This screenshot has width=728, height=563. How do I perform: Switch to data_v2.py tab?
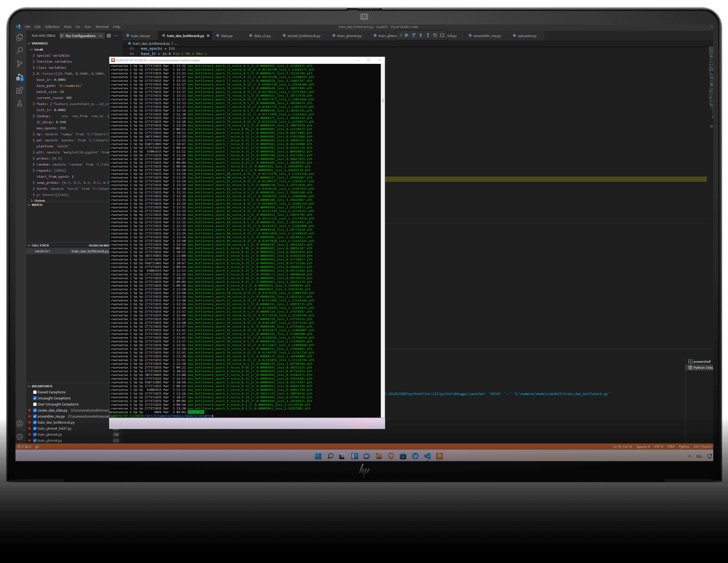(x=262, y=36)
